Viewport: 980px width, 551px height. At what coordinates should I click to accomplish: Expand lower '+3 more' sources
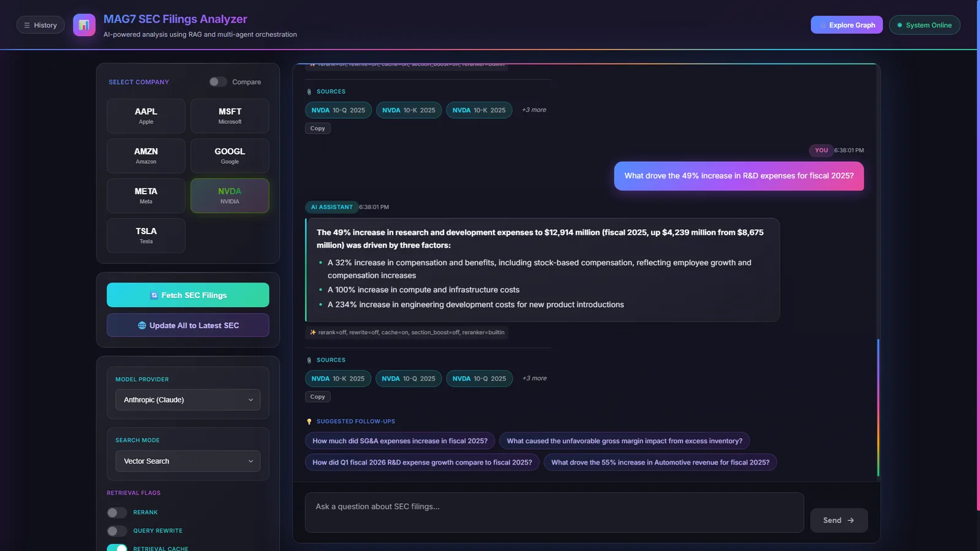point(535,378)
